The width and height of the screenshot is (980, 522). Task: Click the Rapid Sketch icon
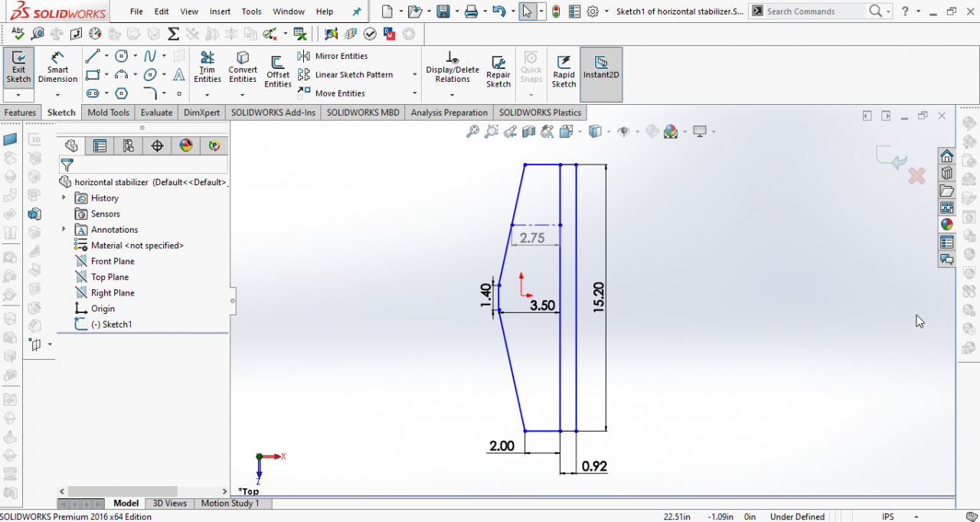(563, 71)
